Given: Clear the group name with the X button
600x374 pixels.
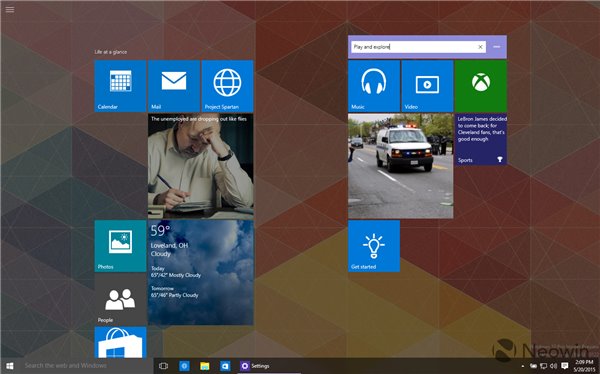Looking at the screenshot, I should click(480, 47).
